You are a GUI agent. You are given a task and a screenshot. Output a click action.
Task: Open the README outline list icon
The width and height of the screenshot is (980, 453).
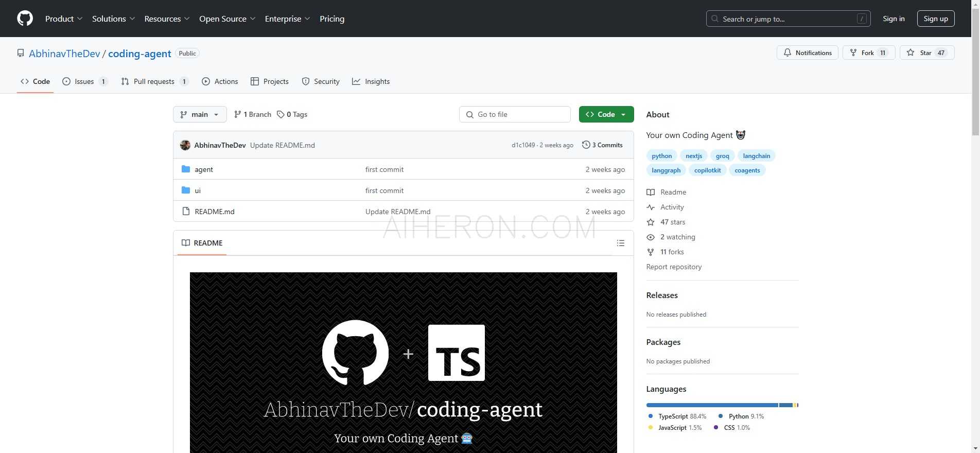(621, 243)
